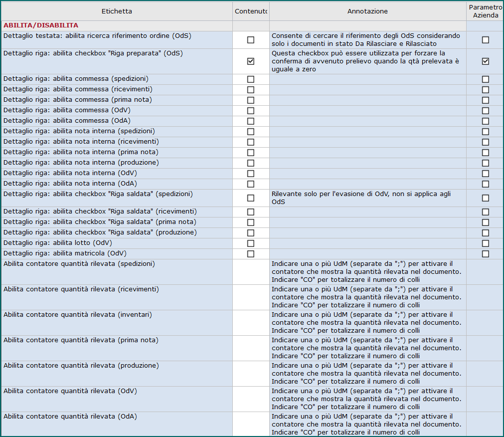
Task: Check Parametro Azienda for "Riga saldata" (produzione)
Action: 486,233
